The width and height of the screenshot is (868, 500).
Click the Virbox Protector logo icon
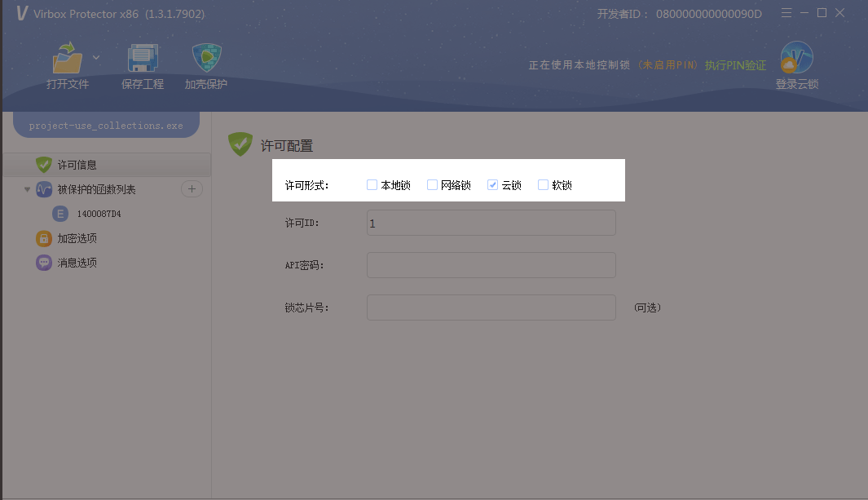(21, 13)
